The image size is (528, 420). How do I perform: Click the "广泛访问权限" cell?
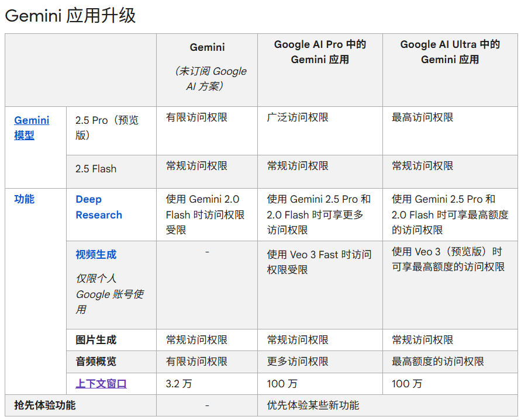[298, 117]
